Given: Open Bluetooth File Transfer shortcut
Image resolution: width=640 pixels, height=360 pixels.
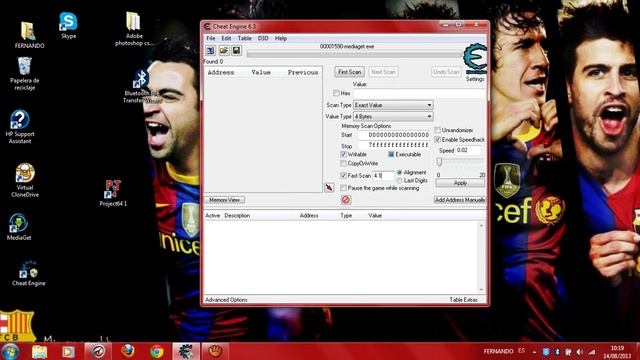Looking at the screenshot, I should click(141, 86).
